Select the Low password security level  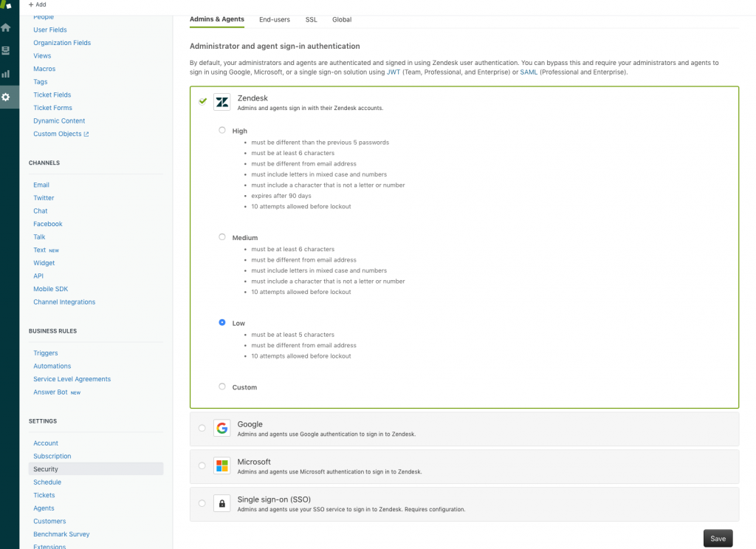point(221,322)
